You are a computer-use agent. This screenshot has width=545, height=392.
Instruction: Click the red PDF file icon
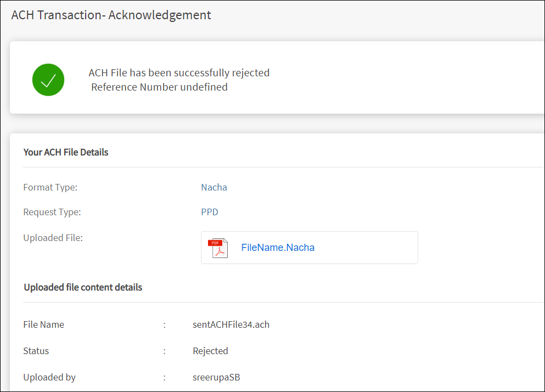pos(218,248)
